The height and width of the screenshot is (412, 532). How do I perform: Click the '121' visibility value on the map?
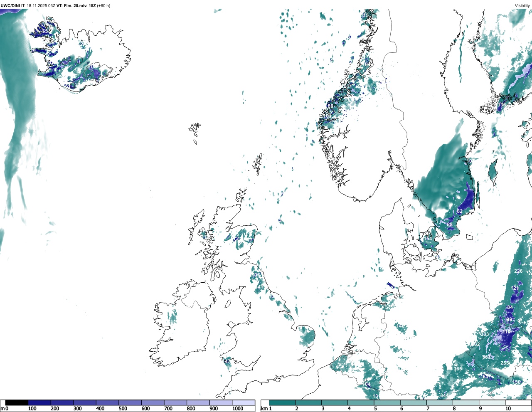[515, 288]
